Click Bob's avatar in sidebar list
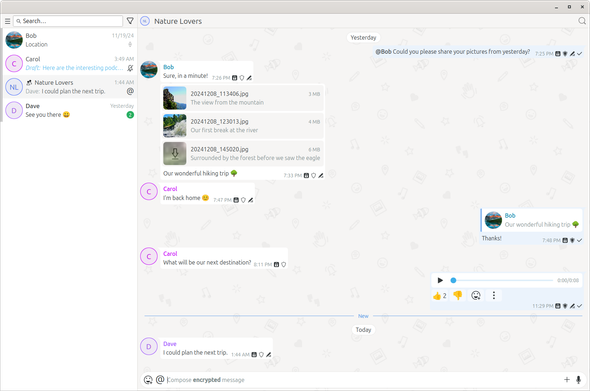The height and width of the screenshot is (391, 590). pos(14,40)
